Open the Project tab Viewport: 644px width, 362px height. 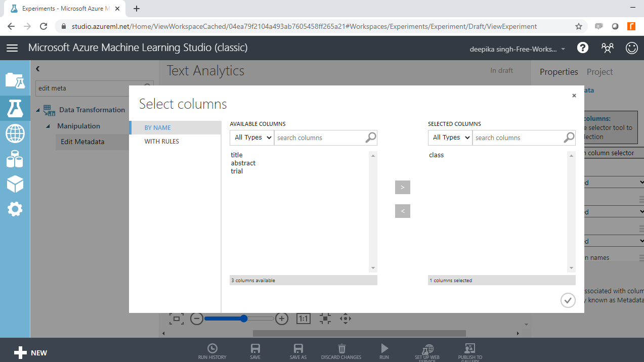(599, 72)
